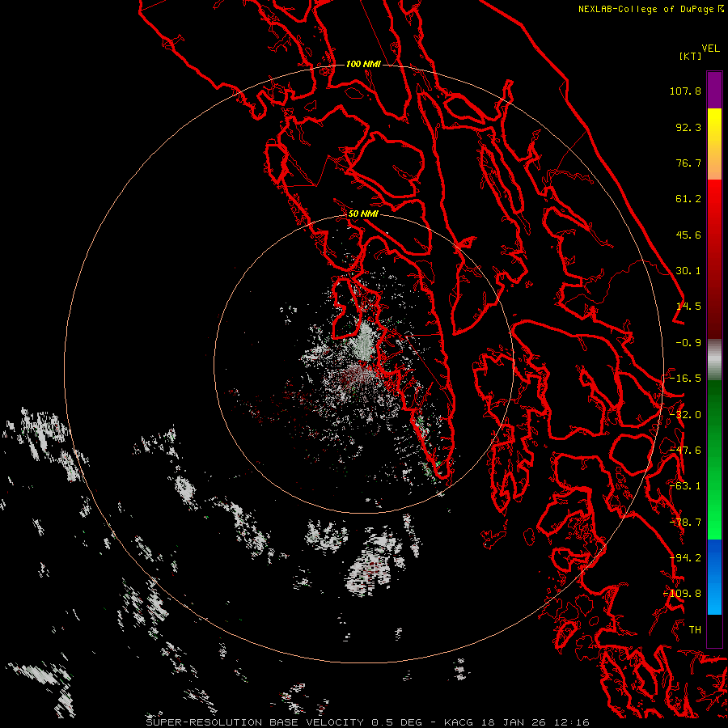Click the VEL legend title

click(711, 49)
